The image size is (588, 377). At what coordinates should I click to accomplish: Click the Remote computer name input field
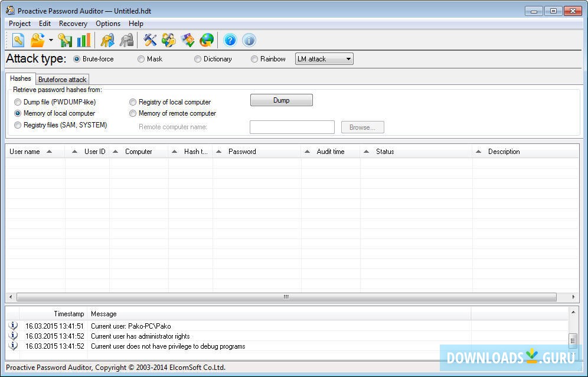tap(292, 127)
